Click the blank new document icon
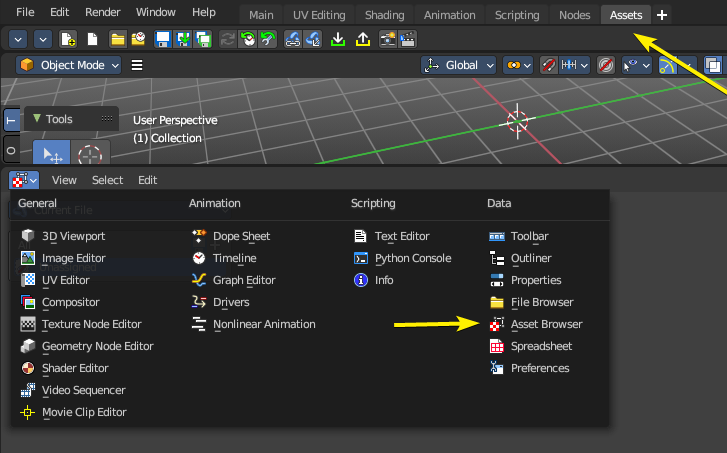This screenshot has height=453, width=727. pos(93,39)
